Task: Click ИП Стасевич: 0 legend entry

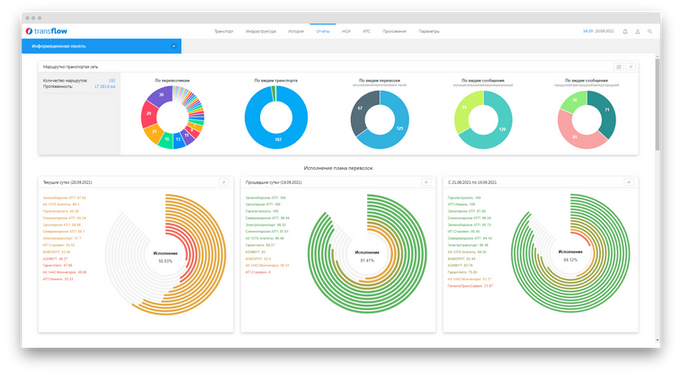Action: pyautogui.click(x=258, y=272)
